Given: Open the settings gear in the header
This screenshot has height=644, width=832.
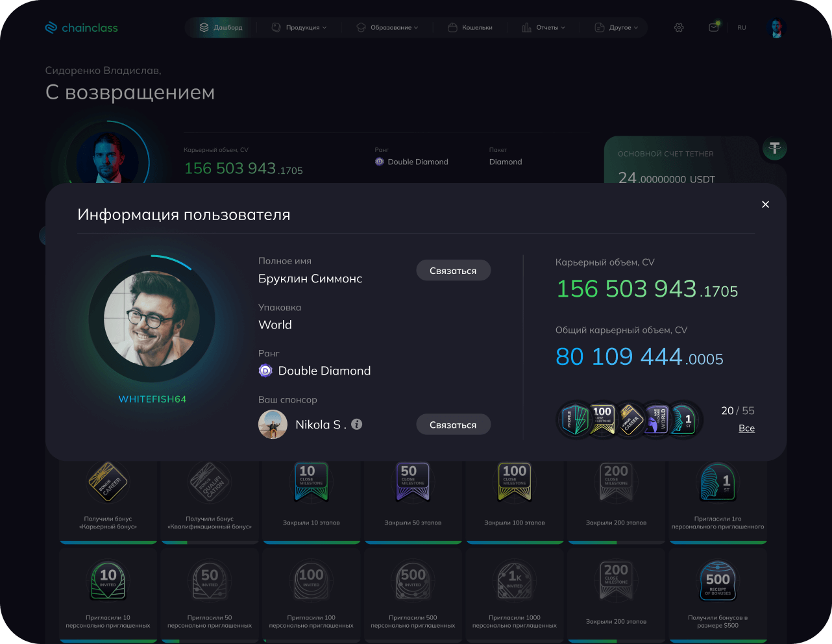Looking at the screenshot, I should click(679, 28).
